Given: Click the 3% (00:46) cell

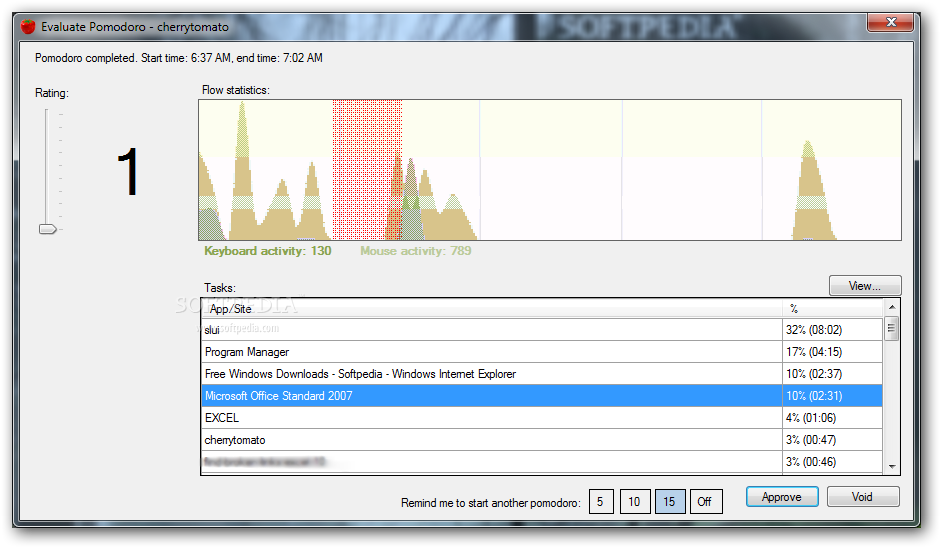Looking at the screenshot, I should click(832, 462).
